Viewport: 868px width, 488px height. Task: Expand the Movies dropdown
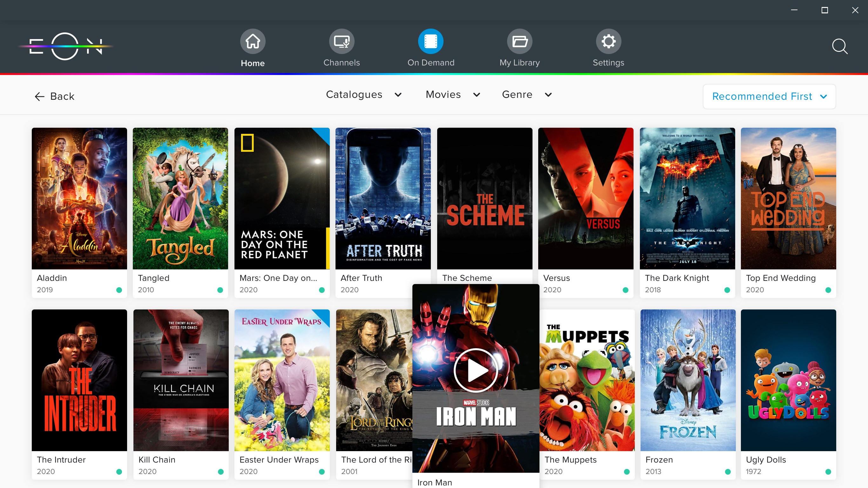[452, 95]
